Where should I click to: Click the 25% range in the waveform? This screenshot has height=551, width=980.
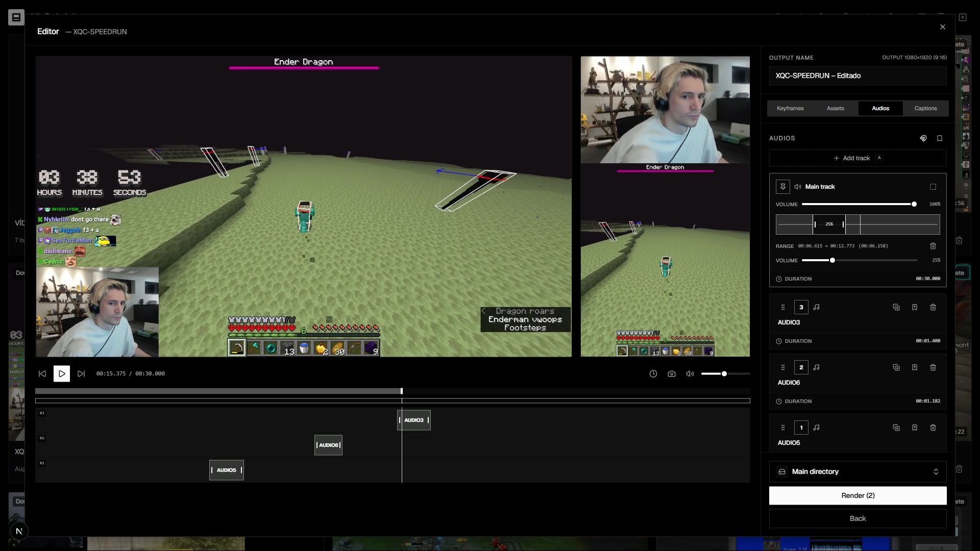pyautogui.click(x=829, y=224)
